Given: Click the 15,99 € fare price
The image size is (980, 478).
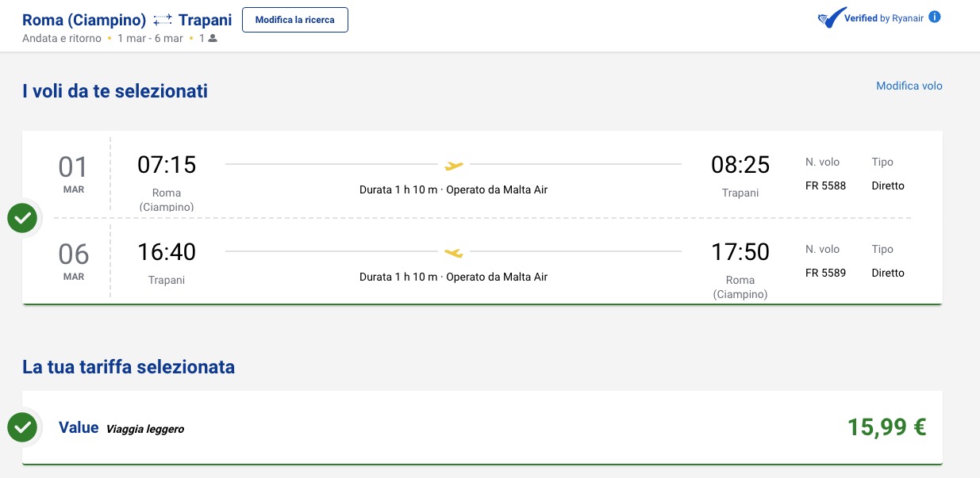Looking at the screenshot, I should click(x=886, y=427).
